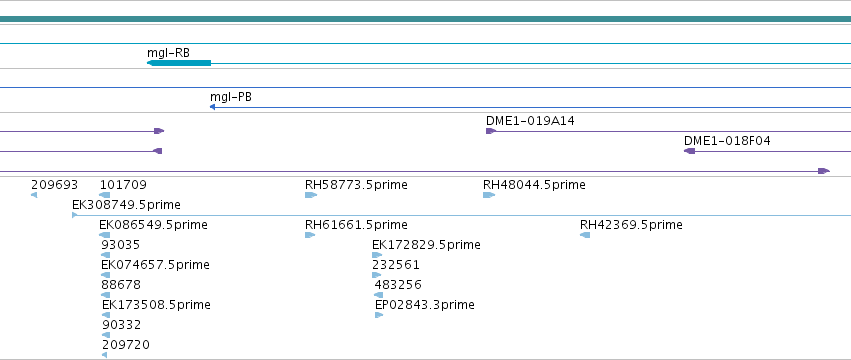
Task: Click the RH61661.5prime feature arrow
Action: [x=310, y=235]
